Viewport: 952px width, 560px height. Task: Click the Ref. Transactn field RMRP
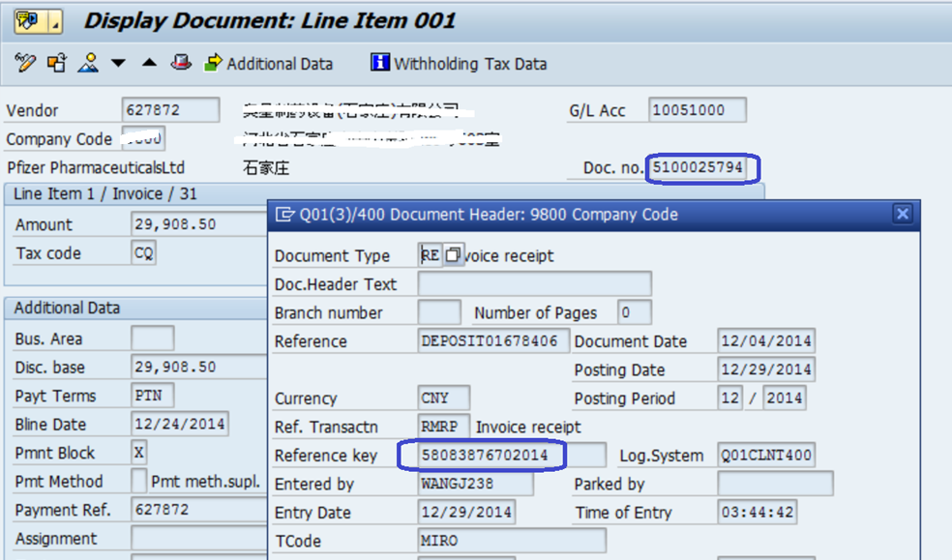point(443,426)
